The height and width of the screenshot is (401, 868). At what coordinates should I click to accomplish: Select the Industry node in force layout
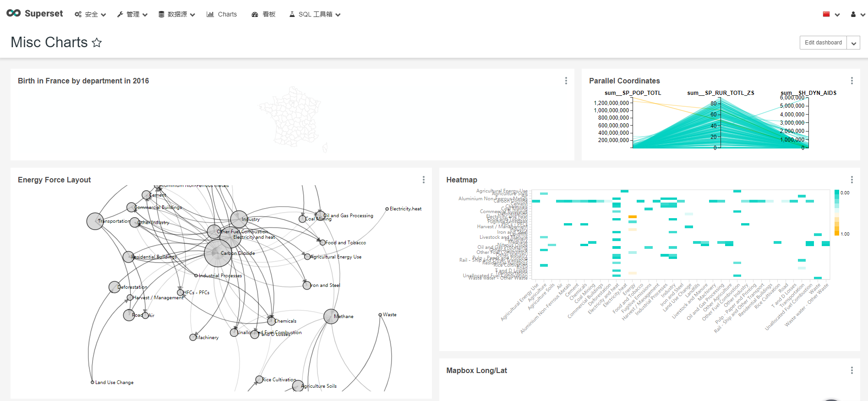pyautogui.click(x=239, y=220)
